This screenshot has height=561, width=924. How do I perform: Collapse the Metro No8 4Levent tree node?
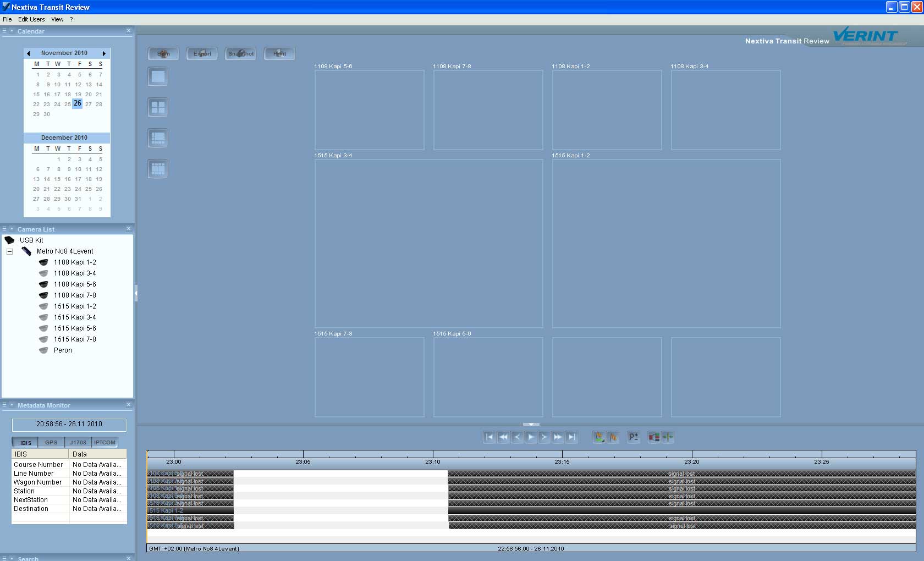coord(9,251)
